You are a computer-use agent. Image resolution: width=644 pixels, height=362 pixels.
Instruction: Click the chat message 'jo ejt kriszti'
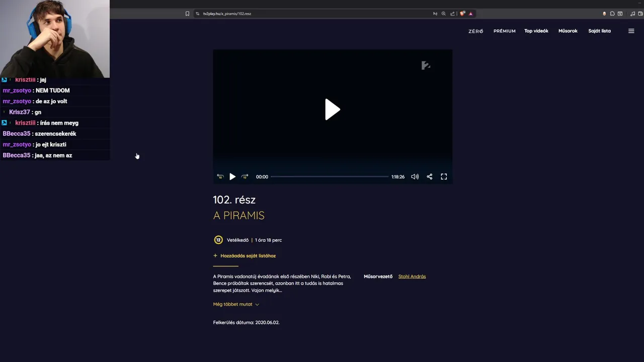[x=51, y=144]
